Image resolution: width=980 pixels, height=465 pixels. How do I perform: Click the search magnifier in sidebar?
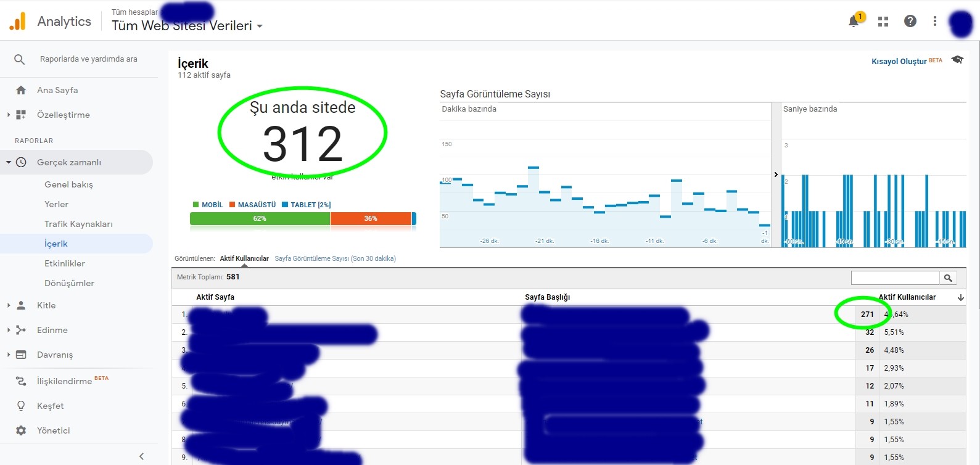[x=20, y=59]
